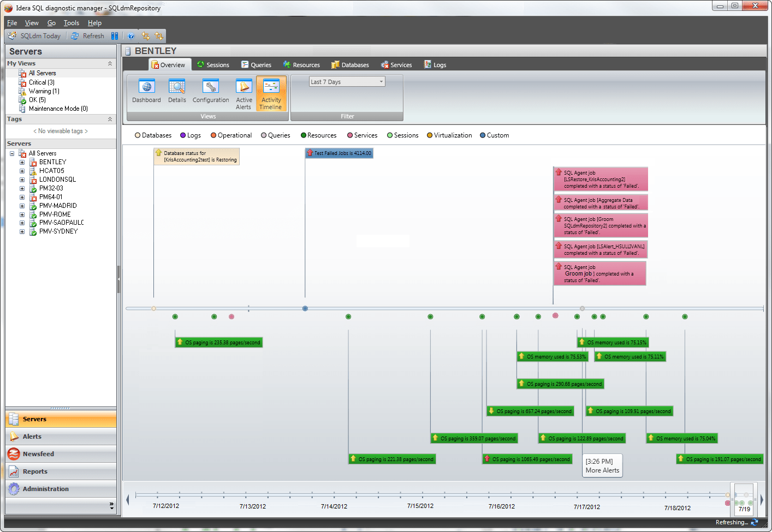The image size is (772, 532).
Task: Switch to the Sessions tab
Action: (x=213, y=64)
